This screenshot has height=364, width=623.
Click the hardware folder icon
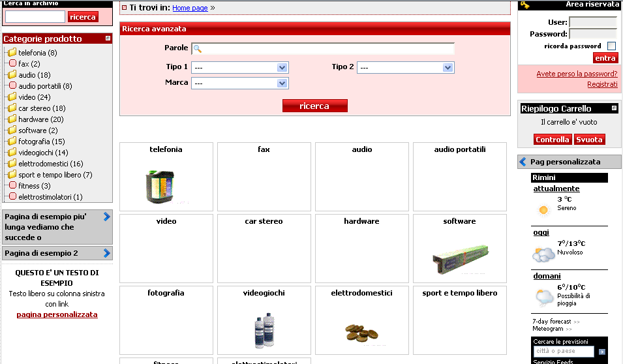(x=12, y=119)
